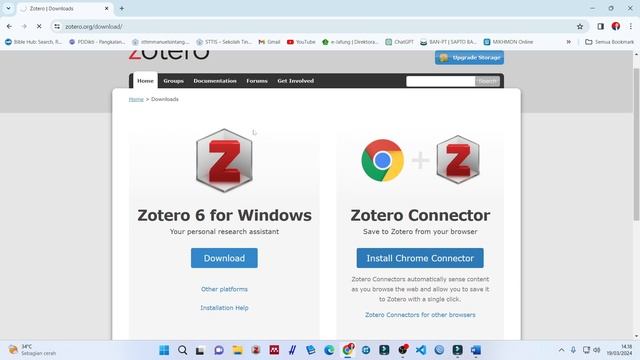Open the Groups menu item
The height and width of the screenshot is (360, 640).
tap(173, 81)
